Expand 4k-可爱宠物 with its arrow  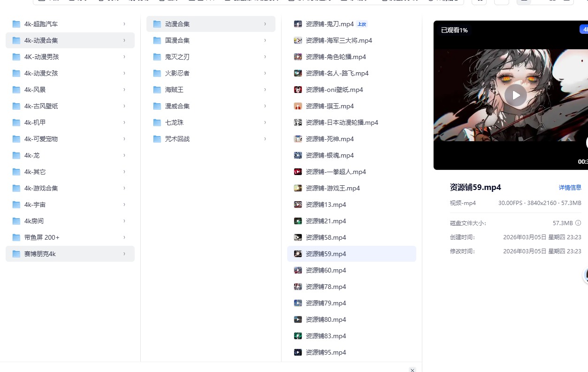124,139
